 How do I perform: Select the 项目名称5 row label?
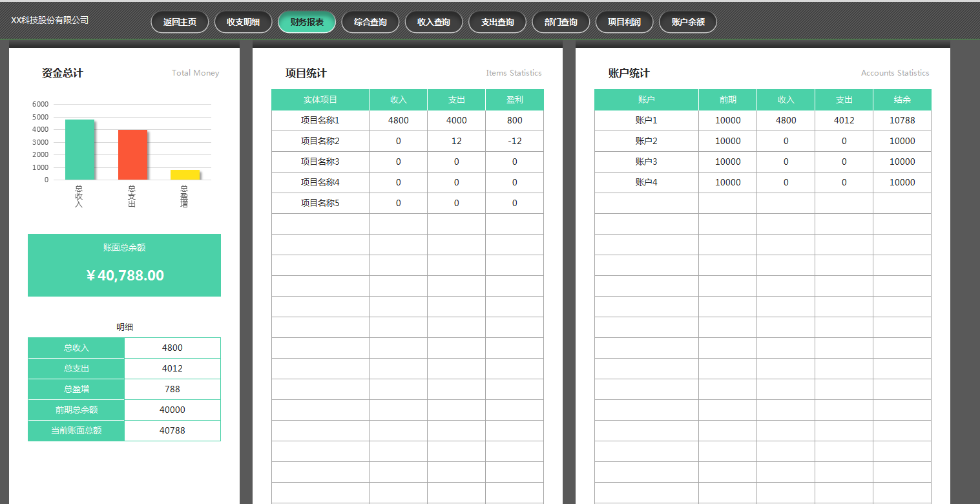pos(320,203)
